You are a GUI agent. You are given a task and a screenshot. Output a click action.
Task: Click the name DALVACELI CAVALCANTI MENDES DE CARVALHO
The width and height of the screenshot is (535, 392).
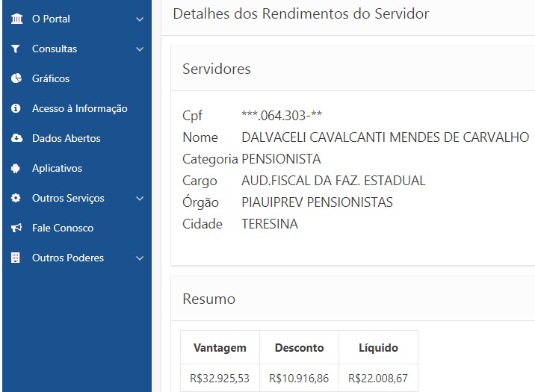(x=386, y=137)
